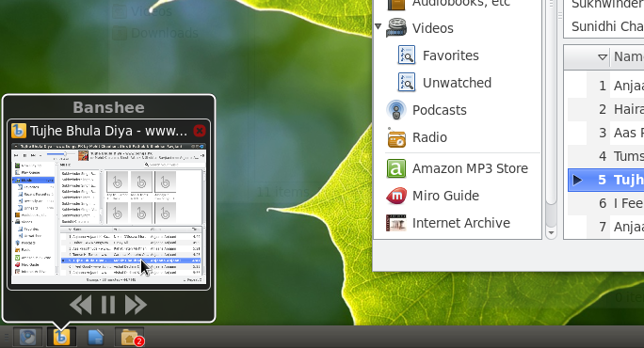Open the Amazon MP3 Store icon
Screen dimensions: 644x348
(396, 168)
